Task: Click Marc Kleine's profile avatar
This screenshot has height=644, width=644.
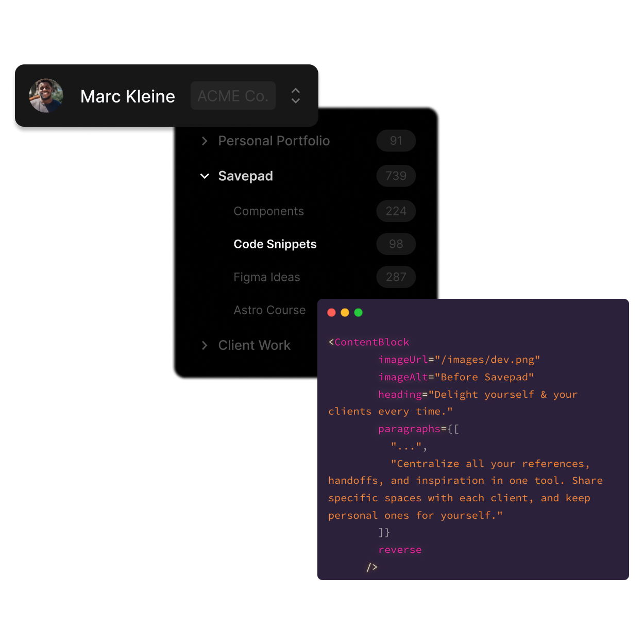Action: point(46,95)
